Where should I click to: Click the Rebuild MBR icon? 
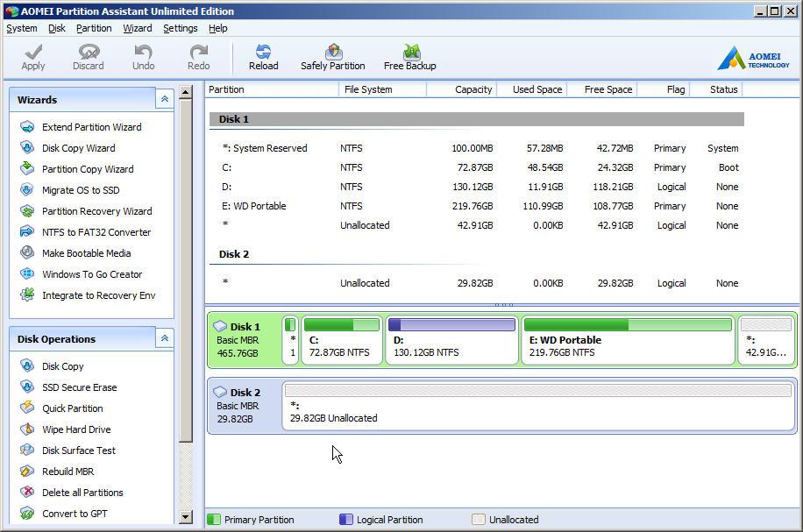27,471
